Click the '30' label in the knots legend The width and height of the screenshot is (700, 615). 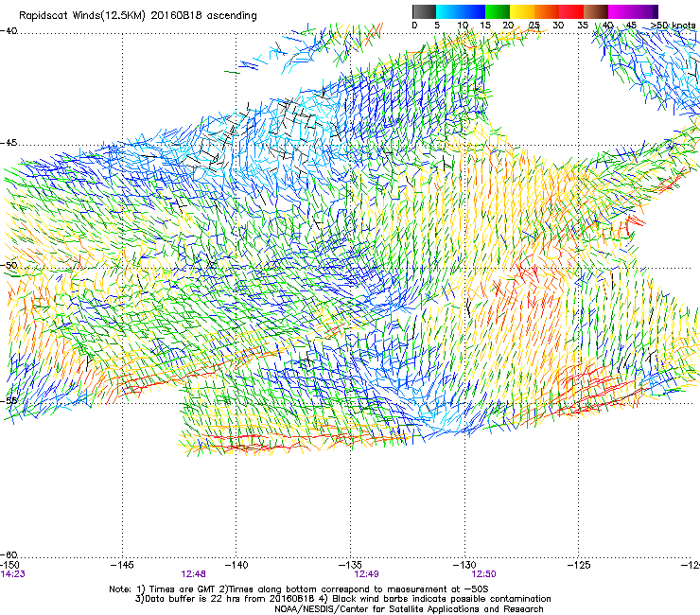[x=558, y=26]
